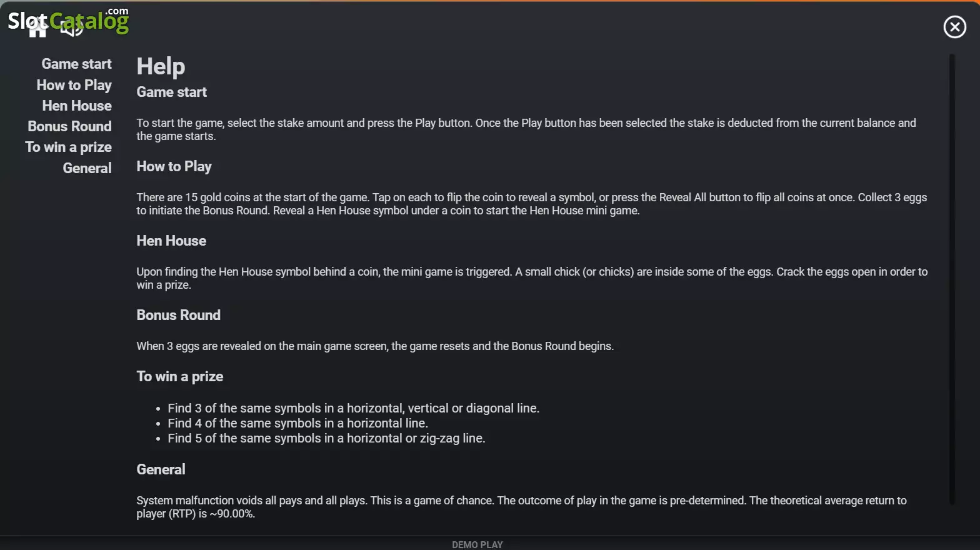Mute sound with the speaker icon
The height and width of the screenshot is (550, 980).
[72, 27]
